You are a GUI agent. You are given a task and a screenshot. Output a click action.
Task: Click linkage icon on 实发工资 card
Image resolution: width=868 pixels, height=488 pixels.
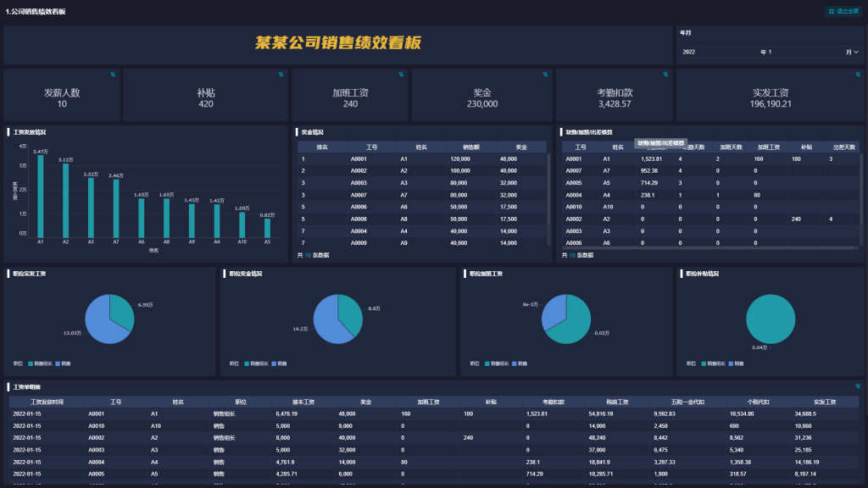[x=857, y=75]
